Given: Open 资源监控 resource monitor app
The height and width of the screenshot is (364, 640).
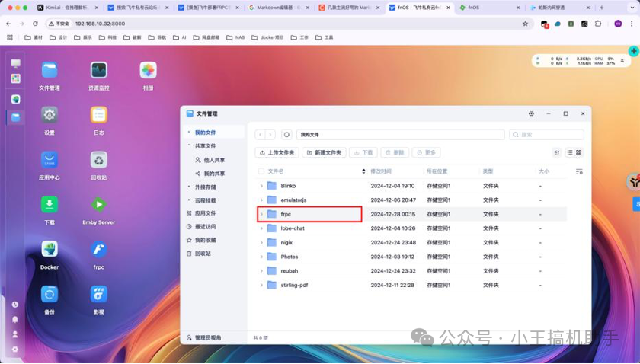Looking at the screenshot, I should point(98,71).
